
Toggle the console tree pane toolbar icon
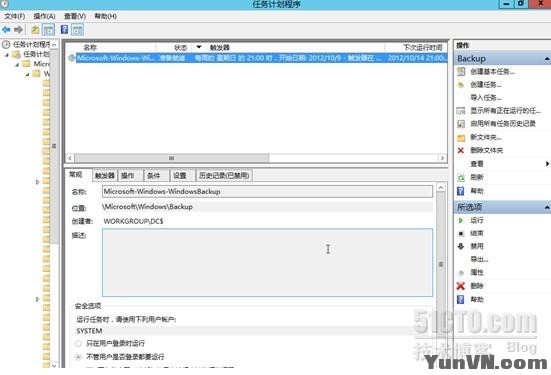(x=48, y=30)
